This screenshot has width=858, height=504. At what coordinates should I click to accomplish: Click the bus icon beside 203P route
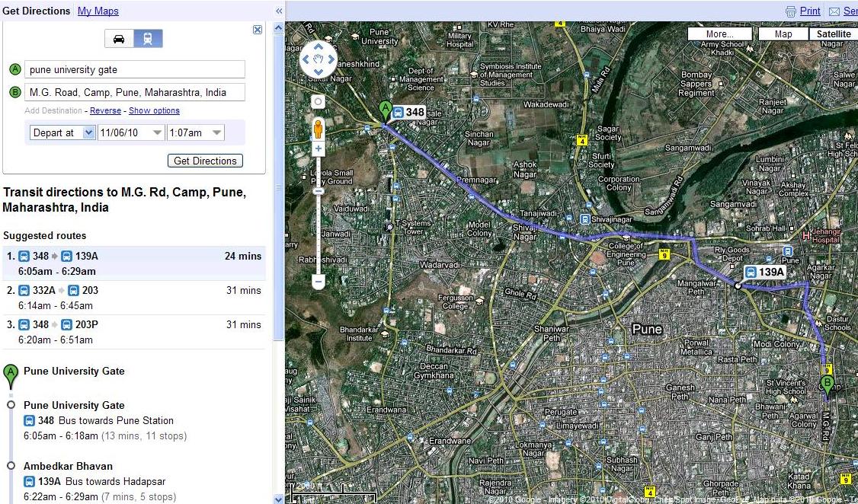[x=67, y=324]
